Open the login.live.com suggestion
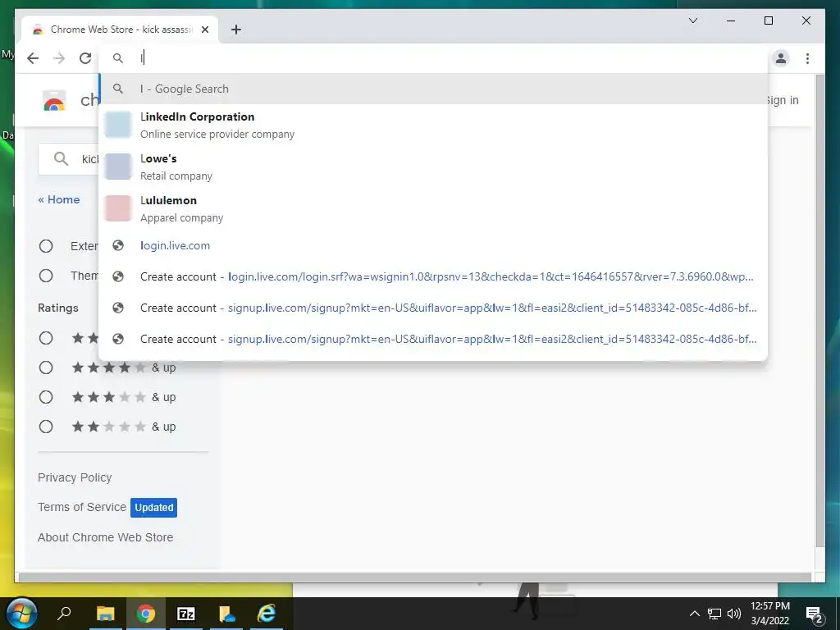Image resolution: width=840 pixels, height=630 pixels. [433, 245]
